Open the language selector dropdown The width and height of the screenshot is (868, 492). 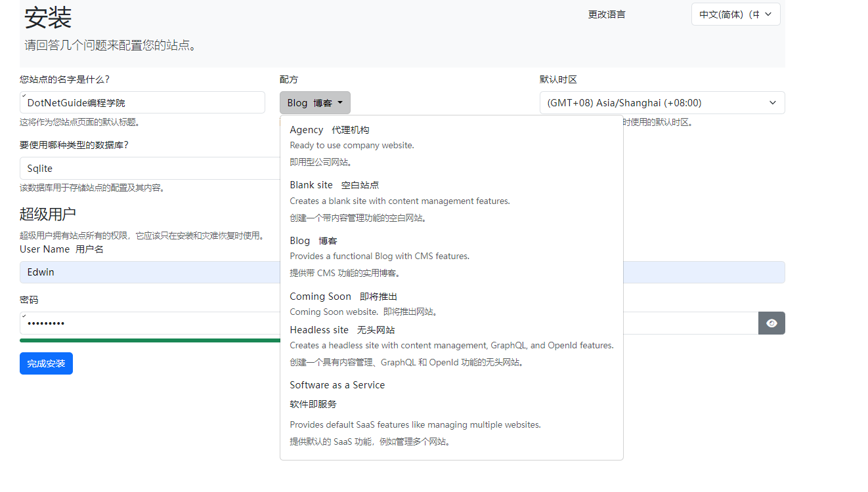tap(735, 14)
